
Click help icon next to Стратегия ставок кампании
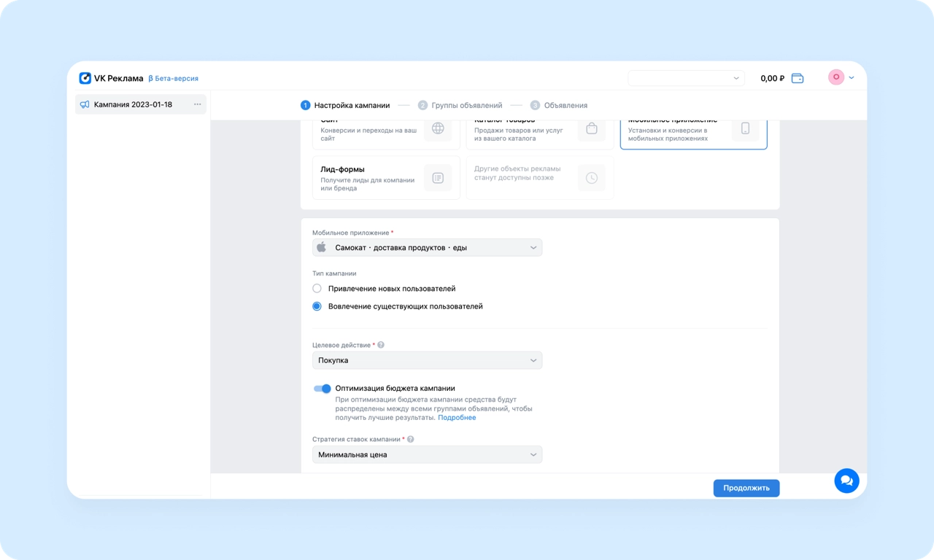pyautogui.click(x=411, y=440)
